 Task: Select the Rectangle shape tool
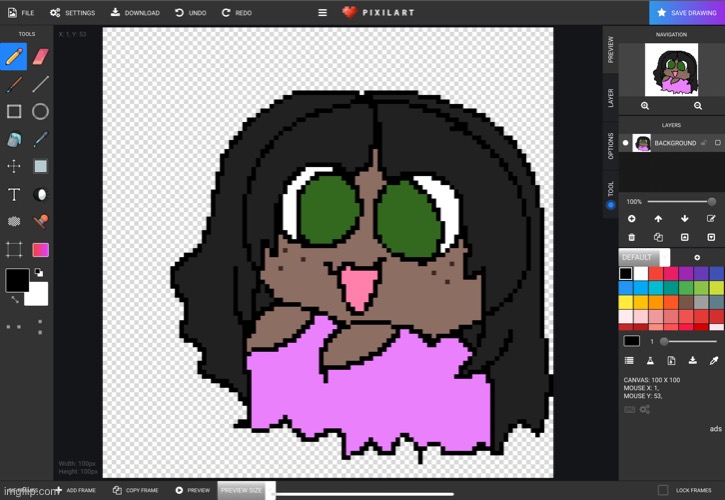pyautogui.click(x=14, y=111)
